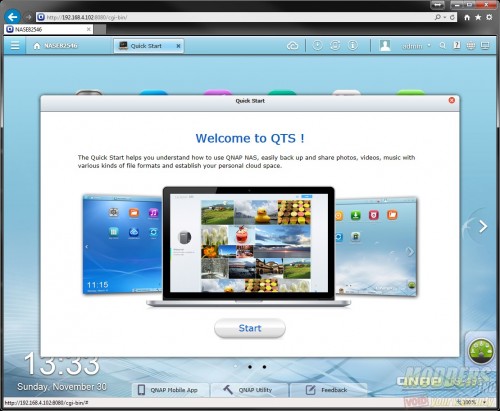Click the admin user avatar icon
Screen dimensions: 500x411
[385, 46]
